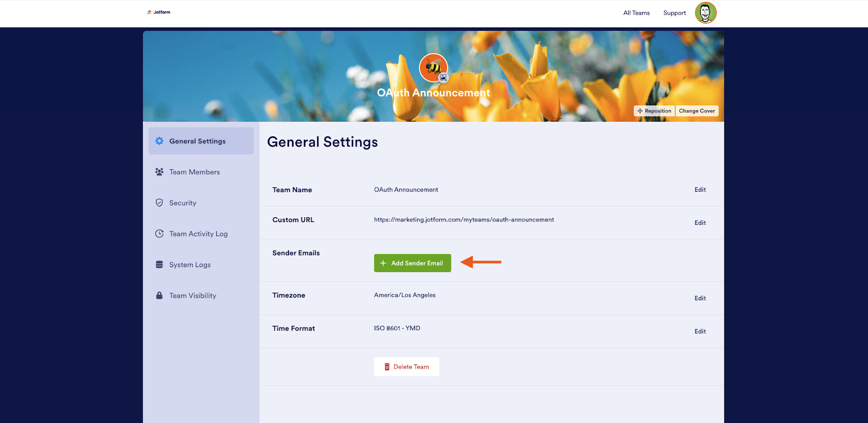Change team avatar via small image icon
The width and height of the screenshot is (868, 423).
443,78
